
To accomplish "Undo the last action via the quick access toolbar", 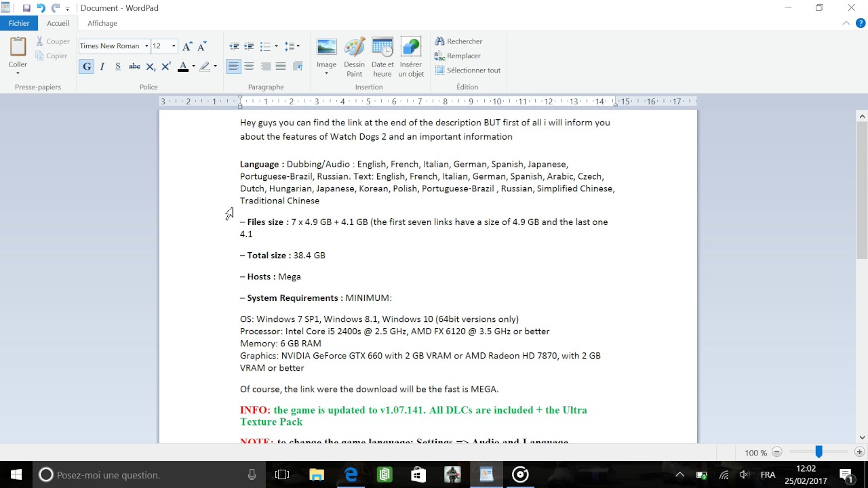I will [x=41, y=8].
